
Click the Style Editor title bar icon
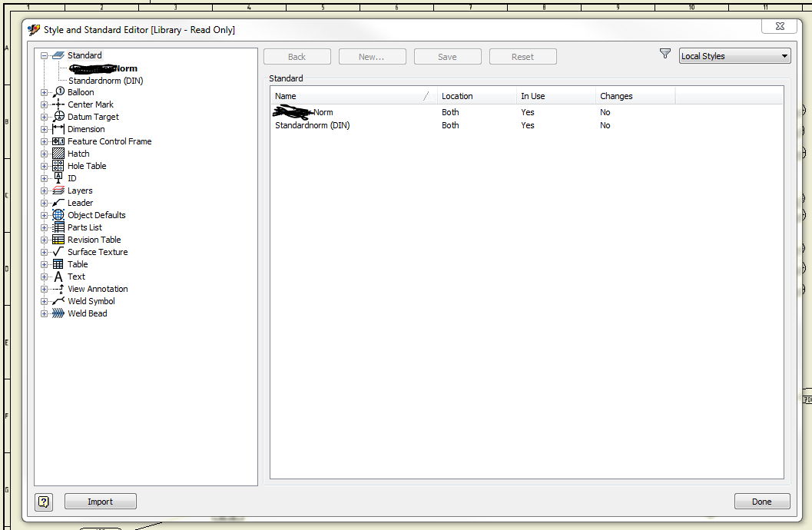[x=34, y=29]
